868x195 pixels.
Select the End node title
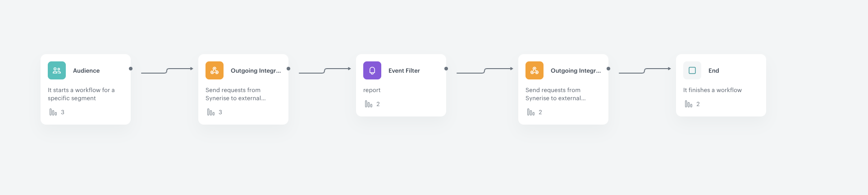pos(713,70)
